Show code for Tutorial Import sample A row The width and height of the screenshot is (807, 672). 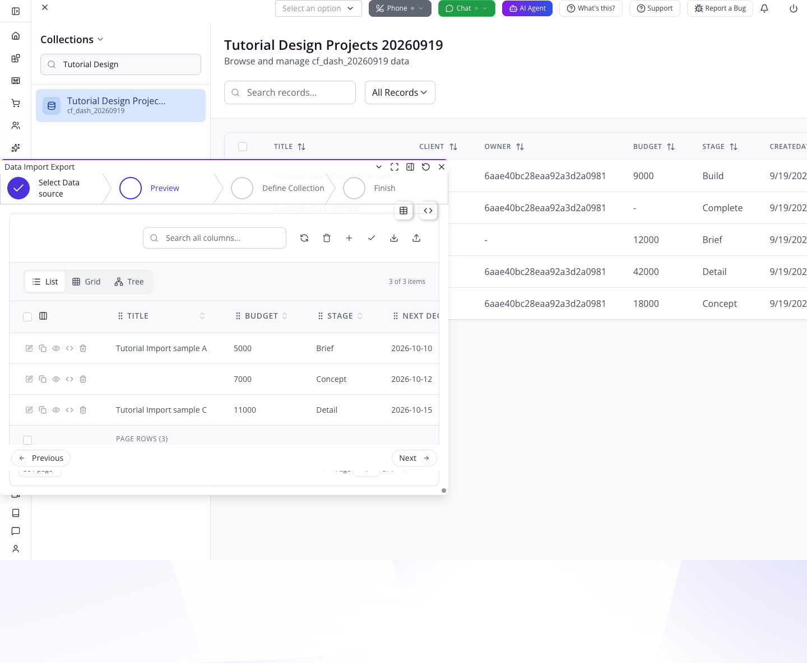click(x=69, y=348)
